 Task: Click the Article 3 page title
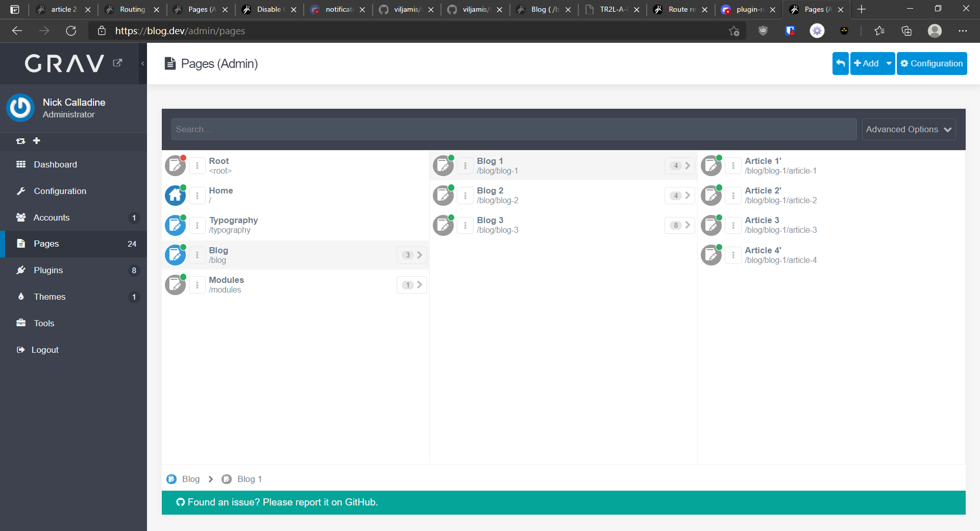click(762, 220)
